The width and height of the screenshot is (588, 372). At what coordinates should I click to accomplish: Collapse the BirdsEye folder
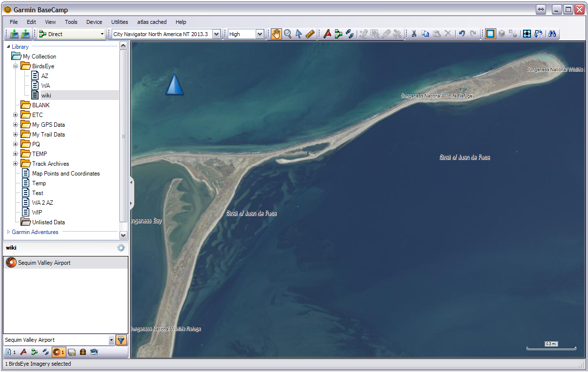tap(15, 66)
